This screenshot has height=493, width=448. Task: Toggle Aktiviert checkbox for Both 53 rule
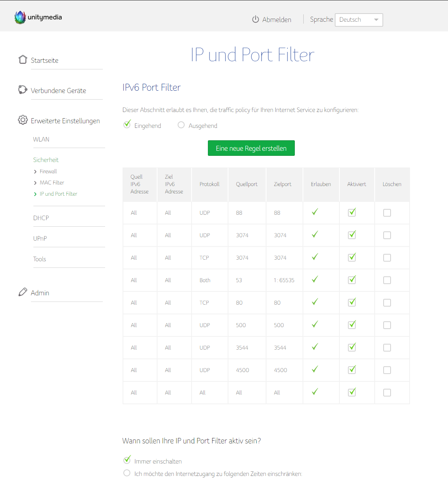click(x=352, y=279)
